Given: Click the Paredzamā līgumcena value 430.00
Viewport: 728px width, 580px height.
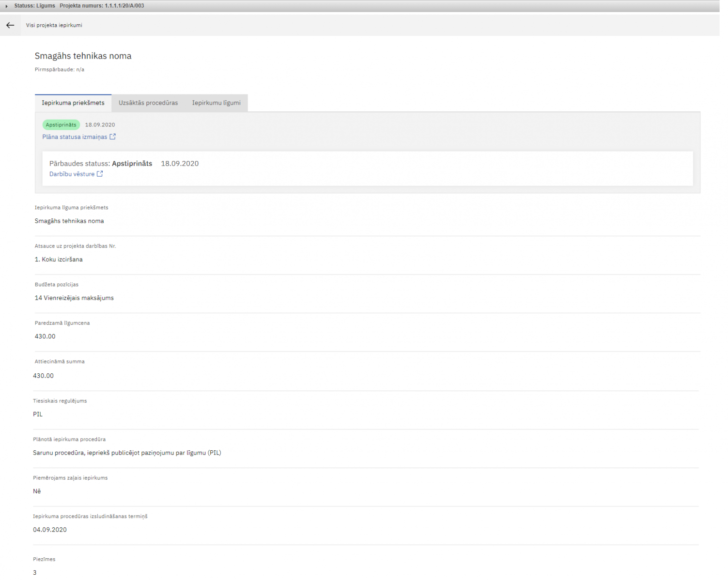Looking at the screenshot, I should click(x=45, y=336).
